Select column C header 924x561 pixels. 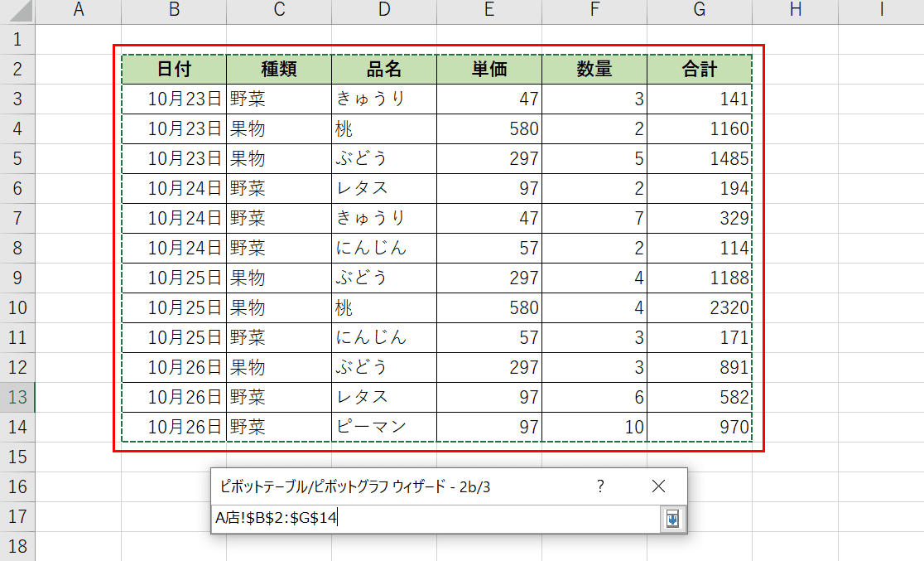(x=279, y=12)
